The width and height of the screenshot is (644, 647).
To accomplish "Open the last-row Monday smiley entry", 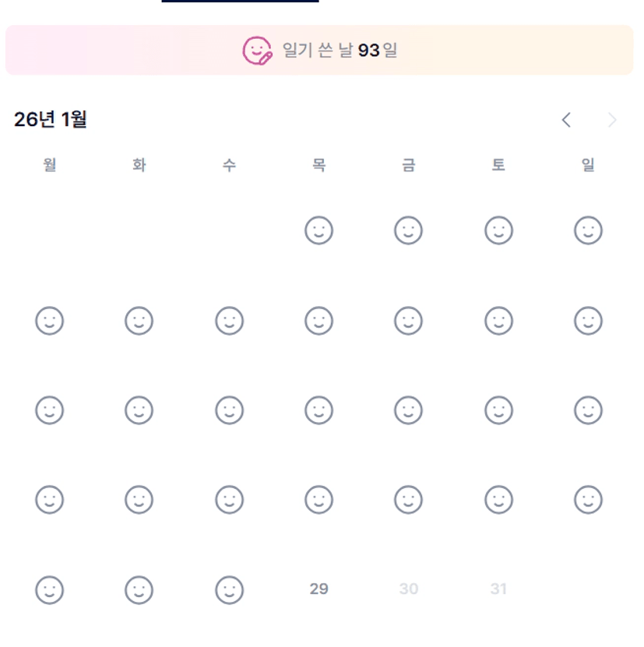I will (x=50, y=589).
